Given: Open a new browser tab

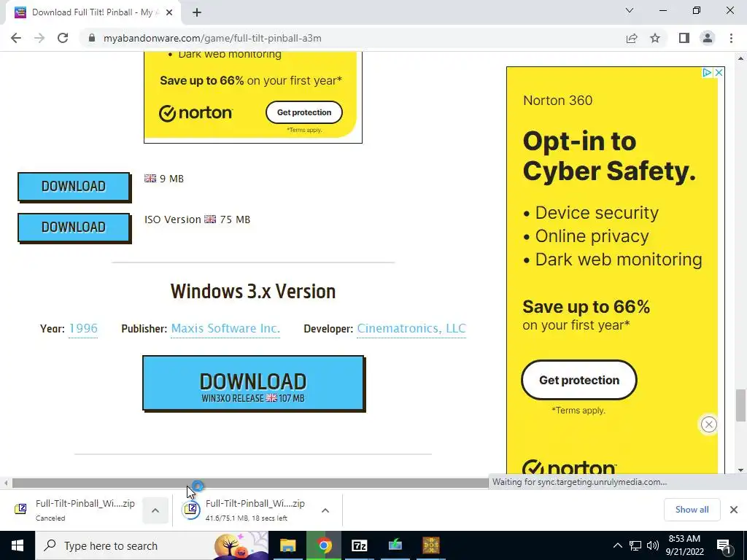Looking at the screenshot, I should tap(197, 12).
